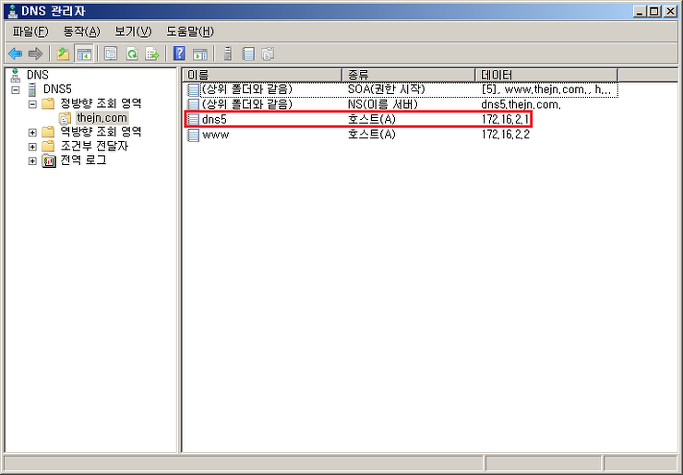Click the 172.16.2.2 data value
The image size is (683, 475).
click(505, 135)
